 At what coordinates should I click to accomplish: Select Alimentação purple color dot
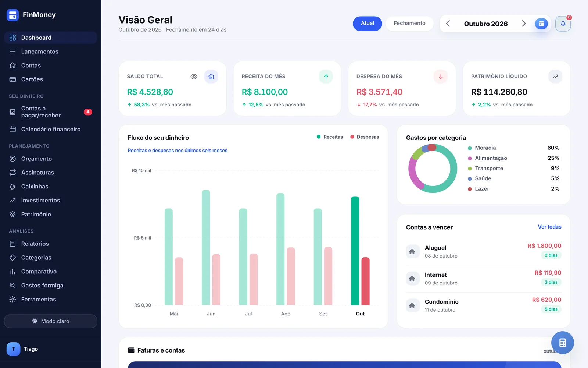tap(470, 158)
